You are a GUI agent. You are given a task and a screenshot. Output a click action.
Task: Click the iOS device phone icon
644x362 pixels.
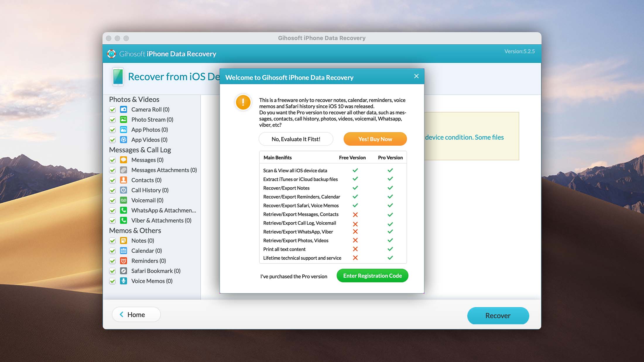[118, 77]
